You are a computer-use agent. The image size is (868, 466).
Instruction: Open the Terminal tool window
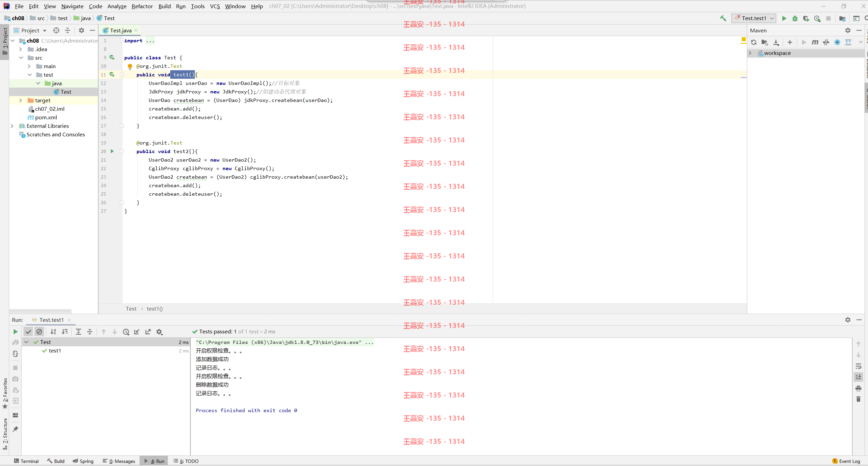(x=26, y=461)
